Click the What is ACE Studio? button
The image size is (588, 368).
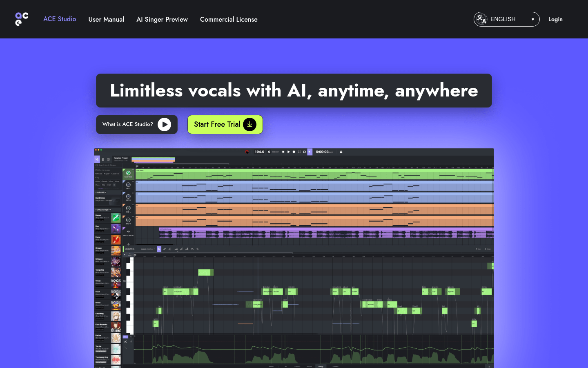[137, 124]
